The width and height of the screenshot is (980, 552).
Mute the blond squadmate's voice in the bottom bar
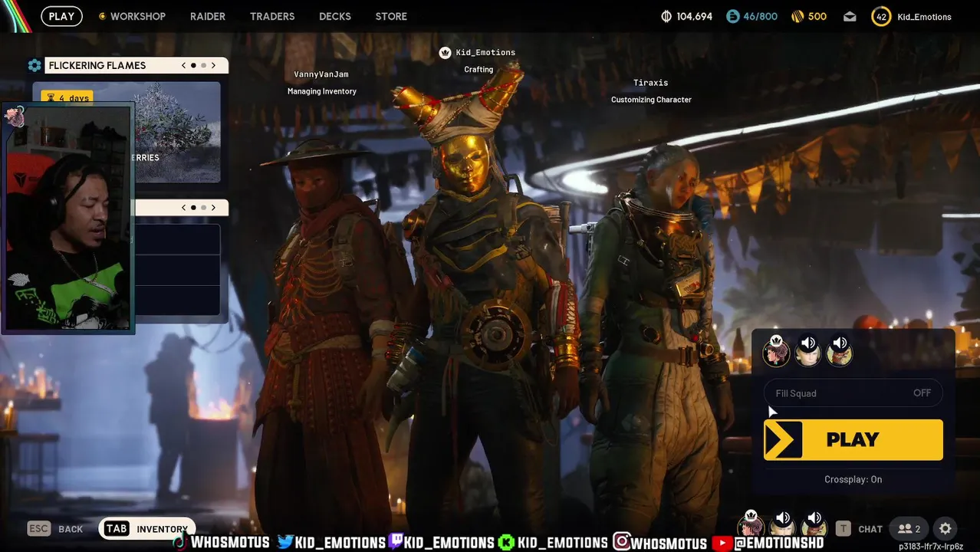[x=783, y=518]
